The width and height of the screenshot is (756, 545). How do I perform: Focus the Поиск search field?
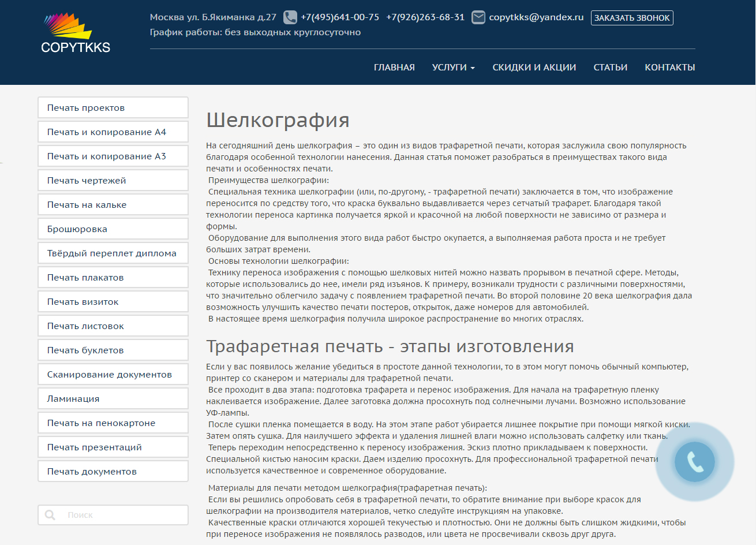[113, 515]
